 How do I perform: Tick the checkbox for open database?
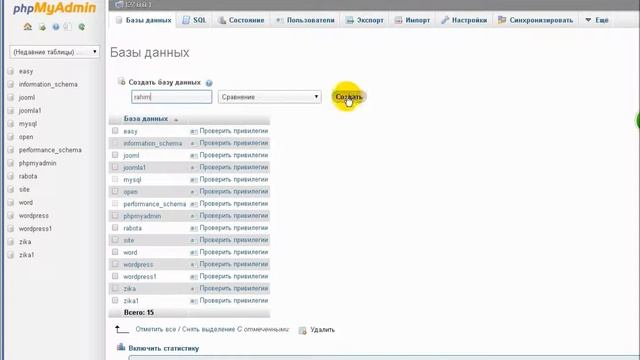pyautogui.click(x=115, y=191)
